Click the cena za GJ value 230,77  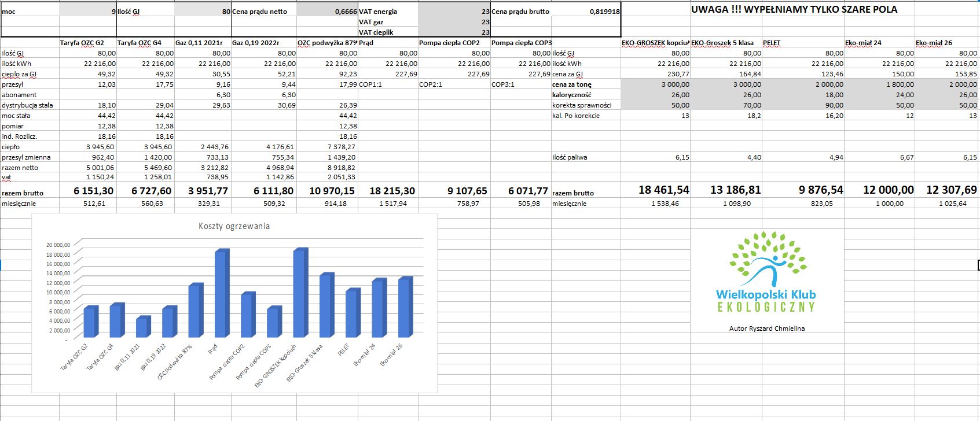(x=680, y=74)
